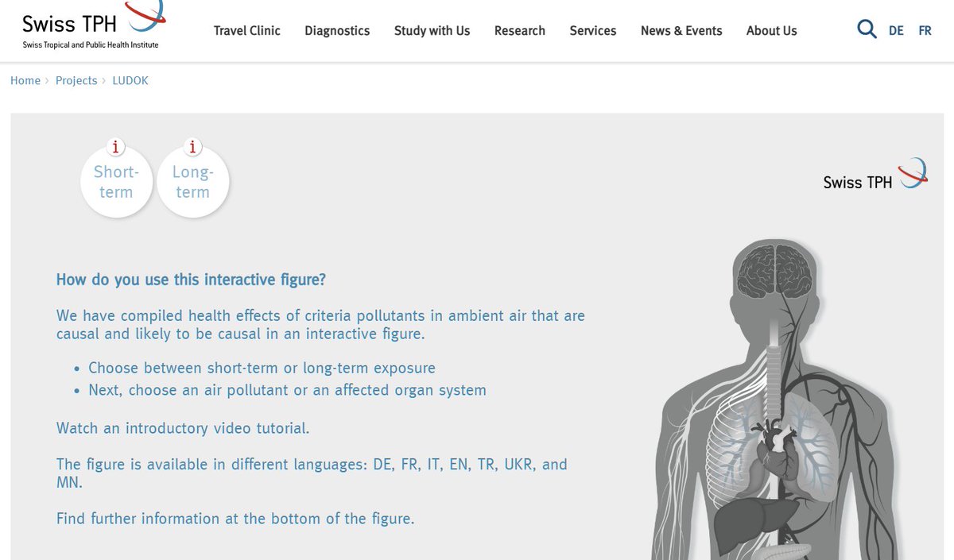Select the Short-term exposure circle

point(116,182)
